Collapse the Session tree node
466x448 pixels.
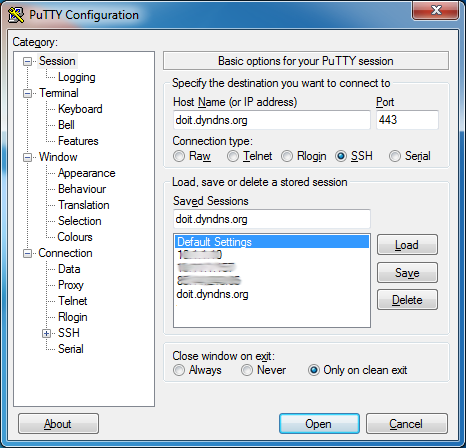point(27,61)
